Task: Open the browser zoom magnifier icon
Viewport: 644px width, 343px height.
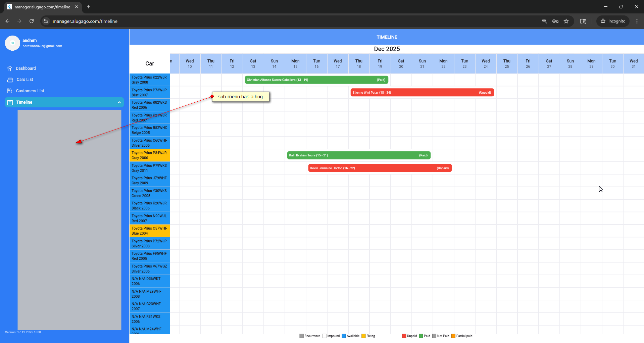Action: coord(544,21)
